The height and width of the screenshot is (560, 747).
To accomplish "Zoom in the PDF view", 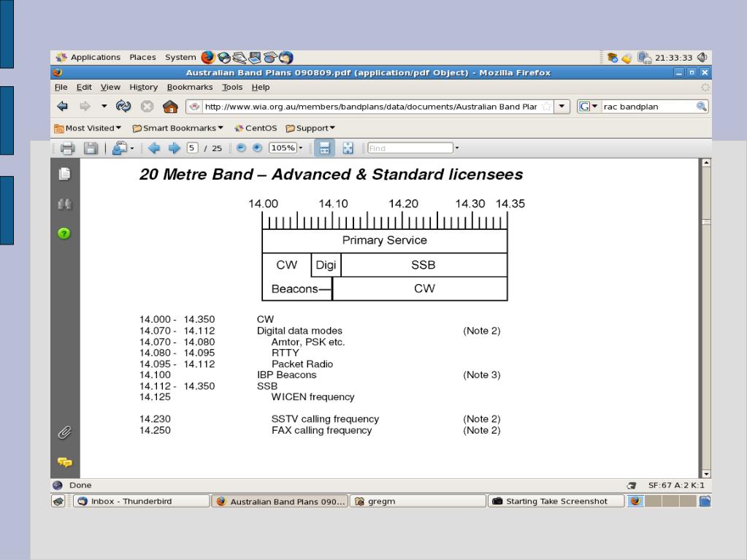I will (x=257, y=147).
